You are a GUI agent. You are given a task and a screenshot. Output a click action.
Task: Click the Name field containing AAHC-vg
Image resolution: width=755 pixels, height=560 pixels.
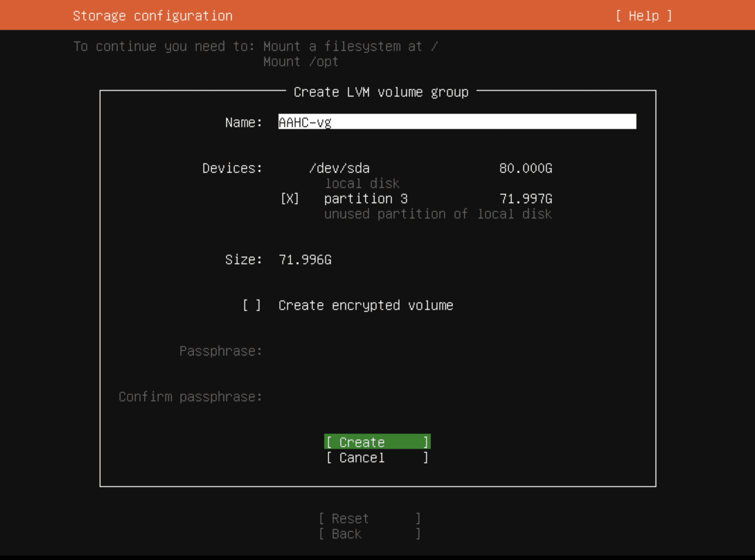456,122
